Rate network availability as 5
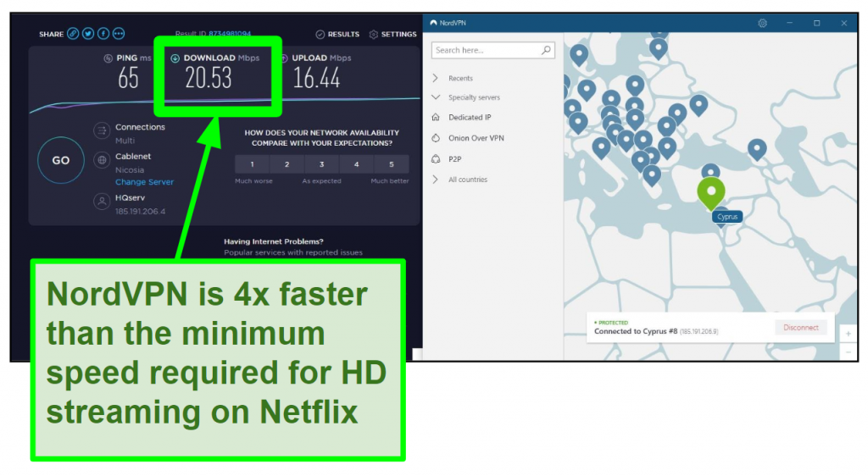Image resolution: width=868 pixels, height=476 pixels. click(x=392, y=164)
